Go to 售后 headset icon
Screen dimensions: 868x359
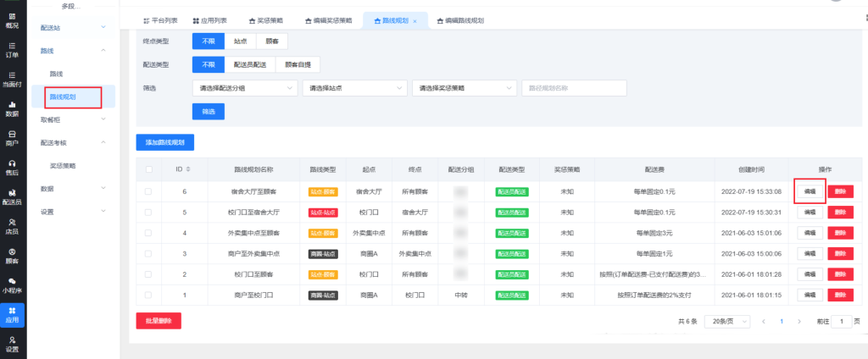(12, 167)
